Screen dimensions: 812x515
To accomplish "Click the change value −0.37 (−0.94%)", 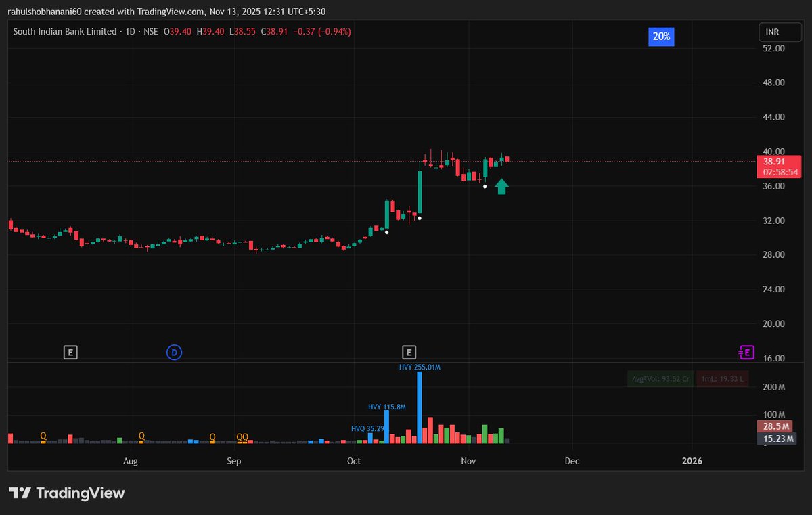I will click(321, 31).
